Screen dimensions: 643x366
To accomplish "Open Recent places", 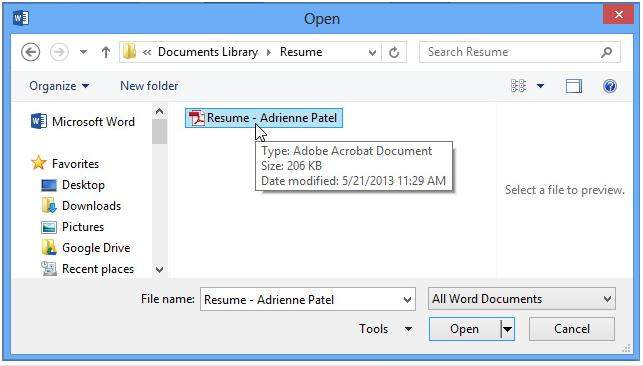I will (x=98, y=269).
